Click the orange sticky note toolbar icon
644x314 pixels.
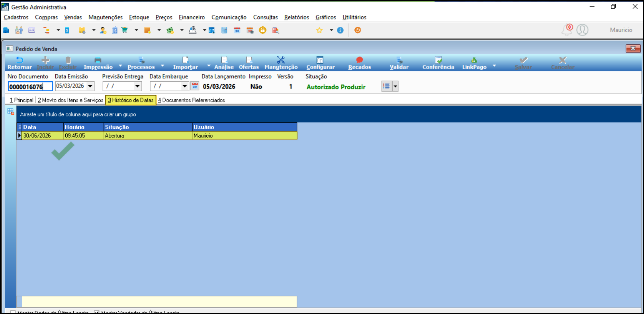tap(147, 30)
